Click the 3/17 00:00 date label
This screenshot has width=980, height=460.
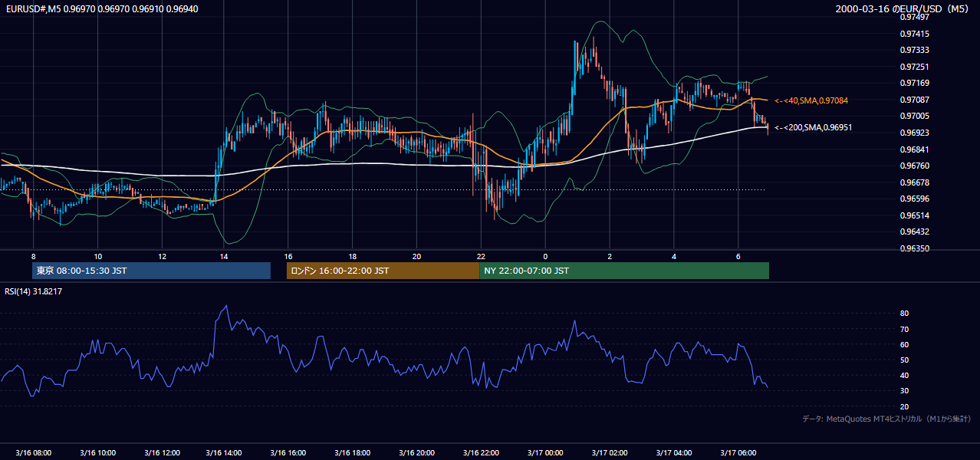click(545, 452)
